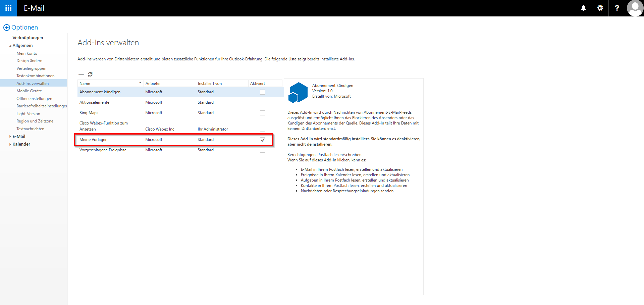
Task: Select the Vorgeschlagene Ereignisse row
Action: (103, 150)
